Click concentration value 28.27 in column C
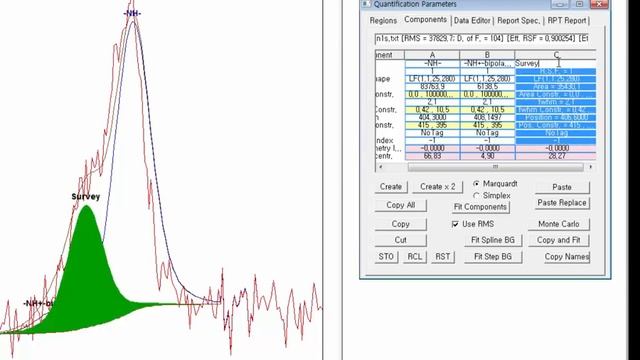Viewport: 640px width, 360px height. [x=556, y=156]
